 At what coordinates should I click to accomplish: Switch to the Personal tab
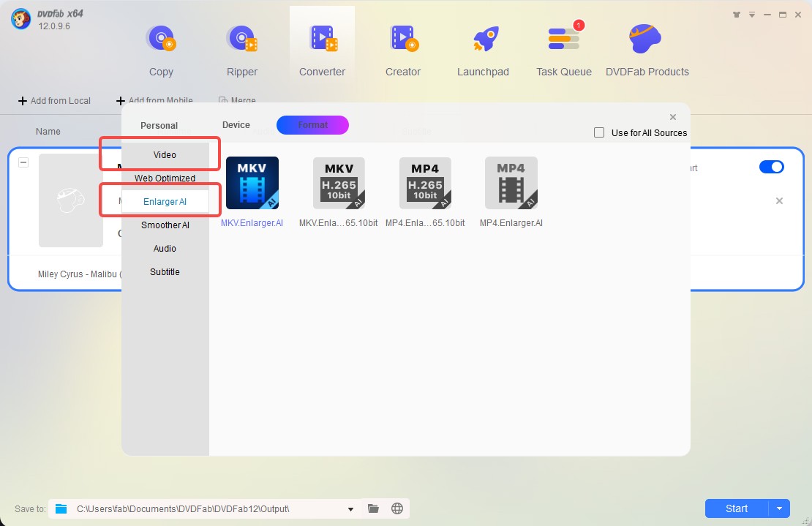(159, 125)
